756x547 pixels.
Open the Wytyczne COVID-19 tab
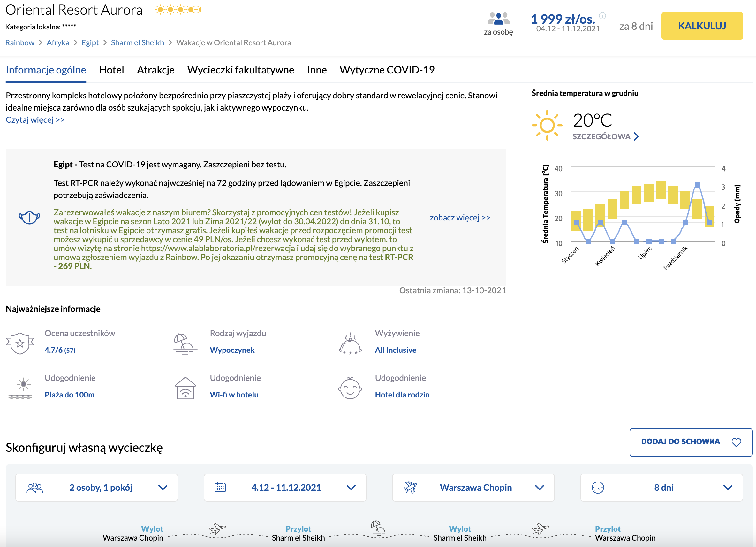coord(387,70)
